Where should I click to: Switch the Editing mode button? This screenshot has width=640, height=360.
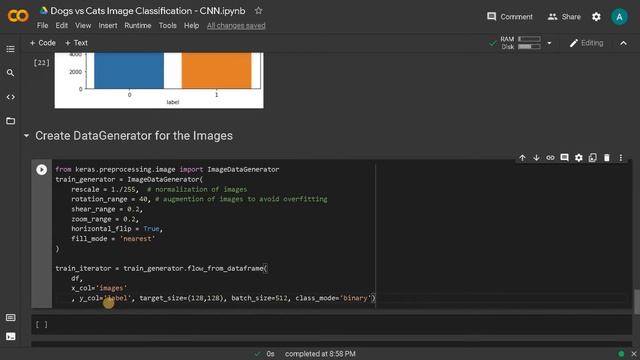tap(586, 43)
